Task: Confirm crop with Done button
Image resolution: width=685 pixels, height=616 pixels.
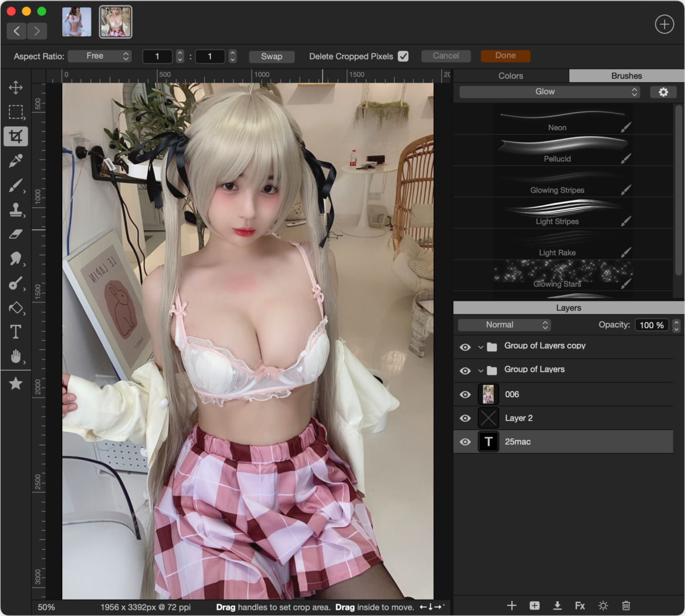Action: click(x=506, y=56)
